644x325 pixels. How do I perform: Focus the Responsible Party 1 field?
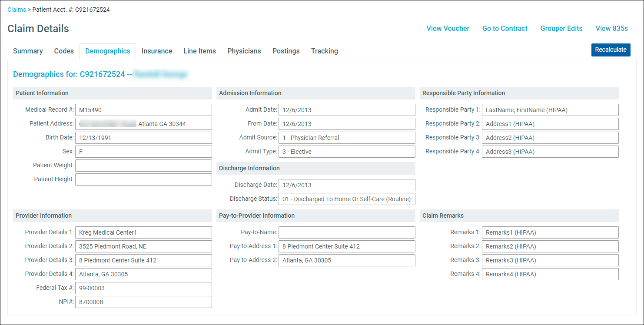[x=550, y=110]
